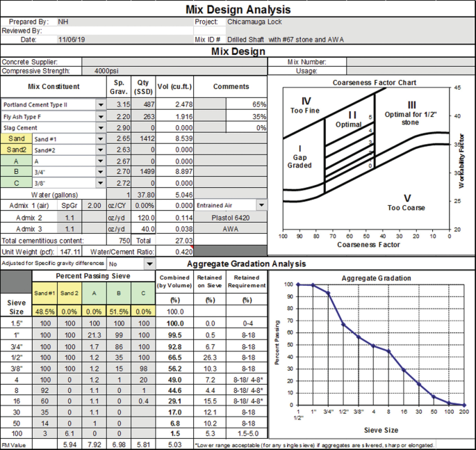Click the total cementitious content '750'

(x=119, y=241)
